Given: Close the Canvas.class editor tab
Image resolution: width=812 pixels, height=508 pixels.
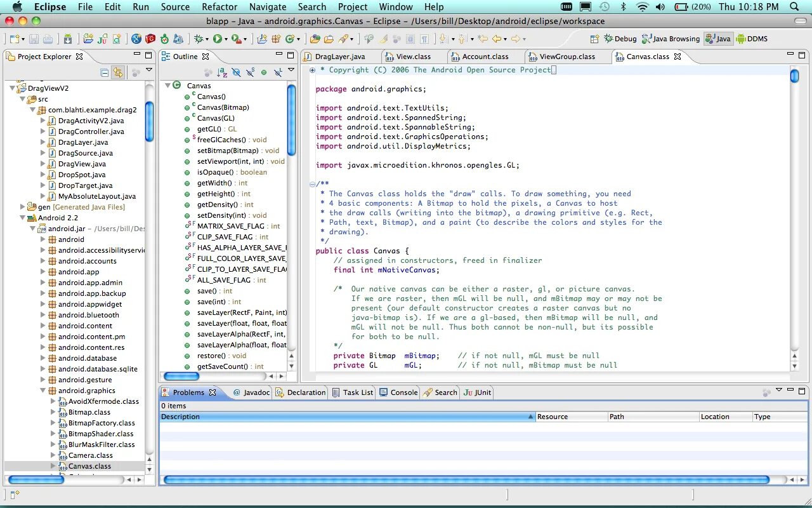Looking at the screenshot, I should point(678,57).
